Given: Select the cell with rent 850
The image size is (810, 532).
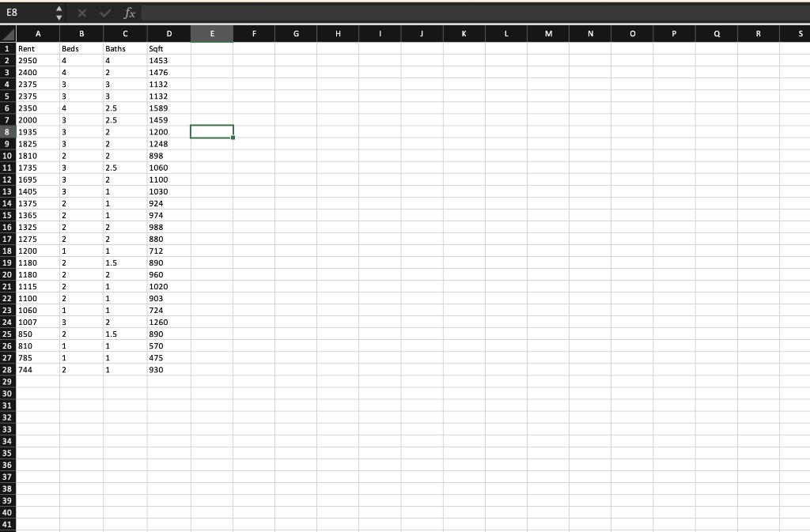Looking at the screenshot, I should [x=38, y=334].
